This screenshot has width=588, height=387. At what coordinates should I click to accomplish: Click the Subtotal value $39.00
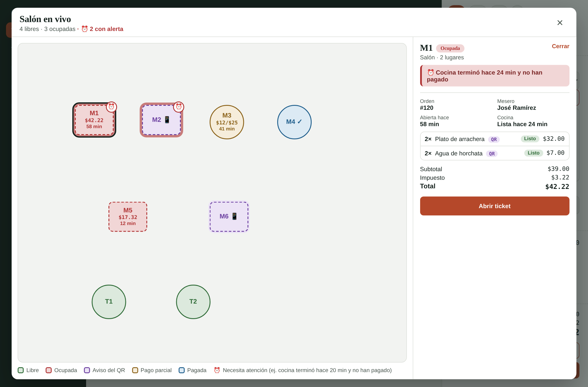click(558, 169)
